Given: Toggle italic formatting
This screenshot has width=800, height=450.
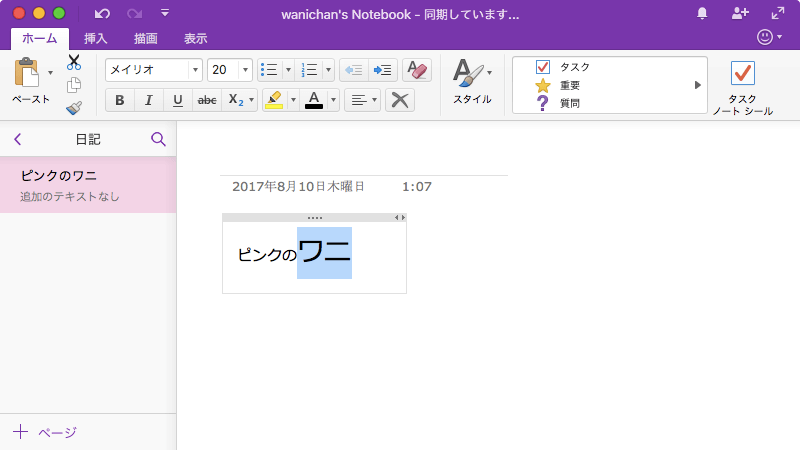Looking at the screenshot, I should point(148,100).
